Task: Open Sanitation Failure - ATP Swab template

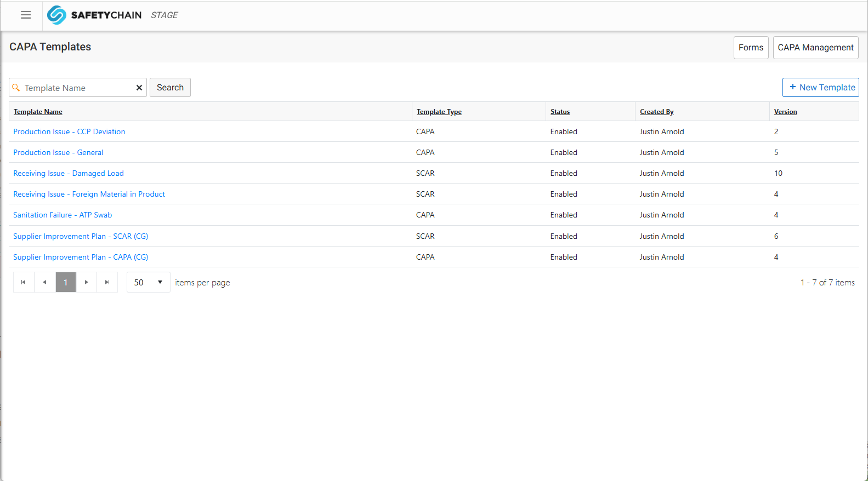Action: click(63, 215)
